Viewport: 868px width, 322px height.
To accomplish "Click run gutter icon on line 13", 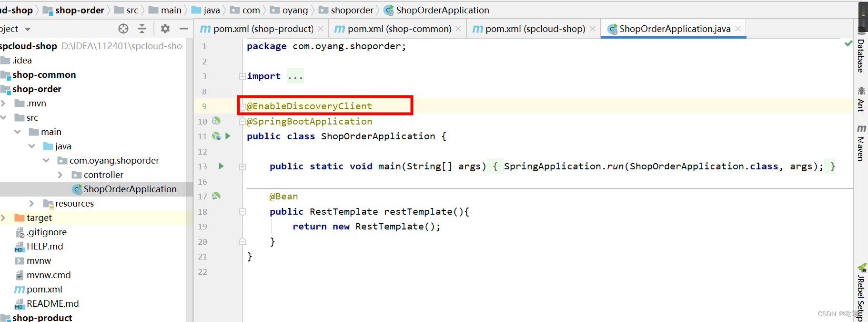I will coord(221,166).
